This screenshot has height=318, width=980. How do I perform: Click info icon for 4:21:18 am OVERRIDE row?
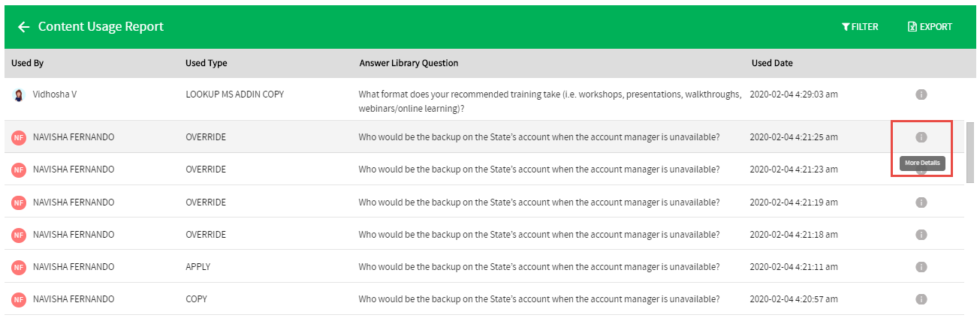coord(921,235)
